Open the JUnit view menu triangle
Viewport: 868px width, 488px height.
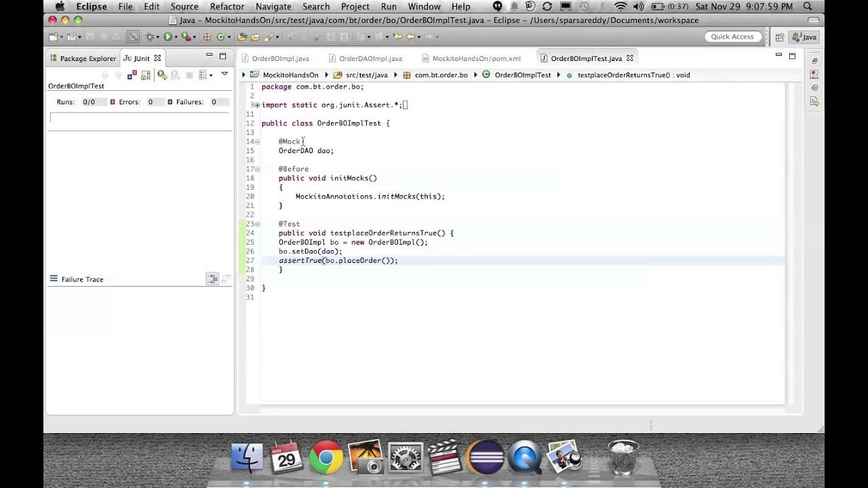pyautogui.click(x=224, y=74)
